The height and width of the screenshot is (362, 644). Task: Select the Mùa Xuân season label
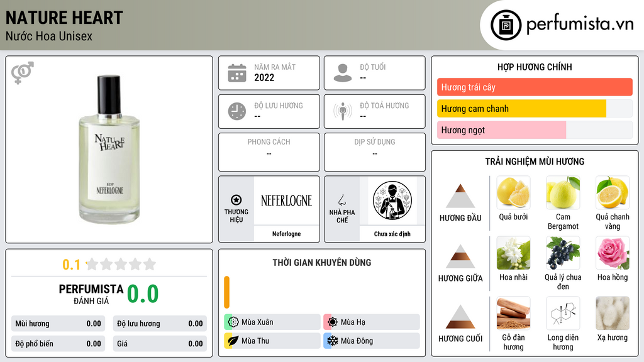(x=257, y=322)
